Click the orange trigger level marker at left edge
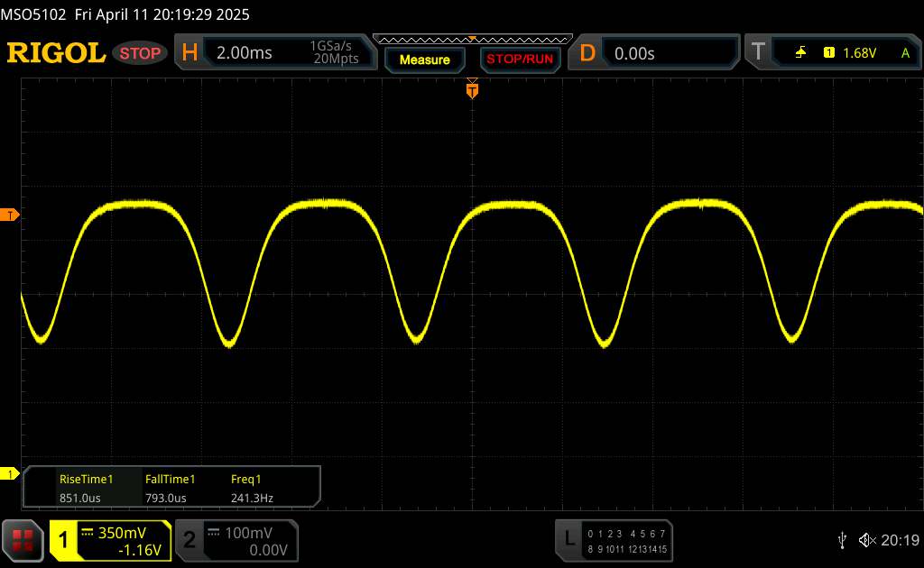Viewport: 924px width, 568px height. click(x=11, y=215)
